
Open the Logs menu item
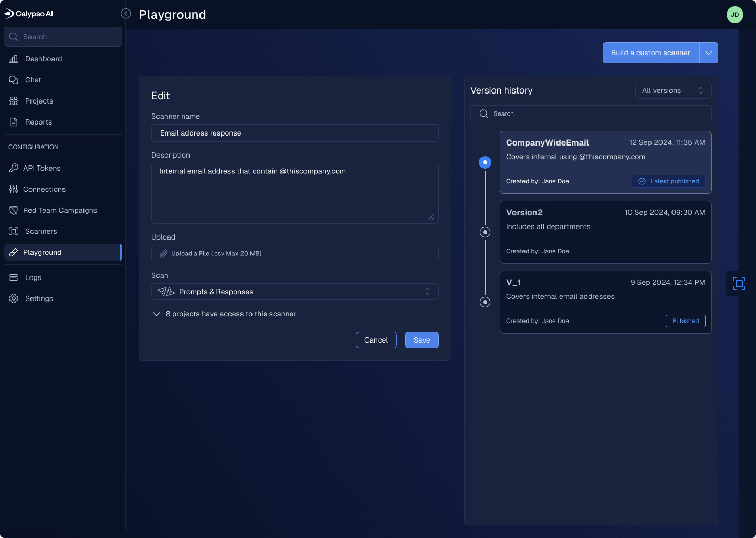[33, 277]
